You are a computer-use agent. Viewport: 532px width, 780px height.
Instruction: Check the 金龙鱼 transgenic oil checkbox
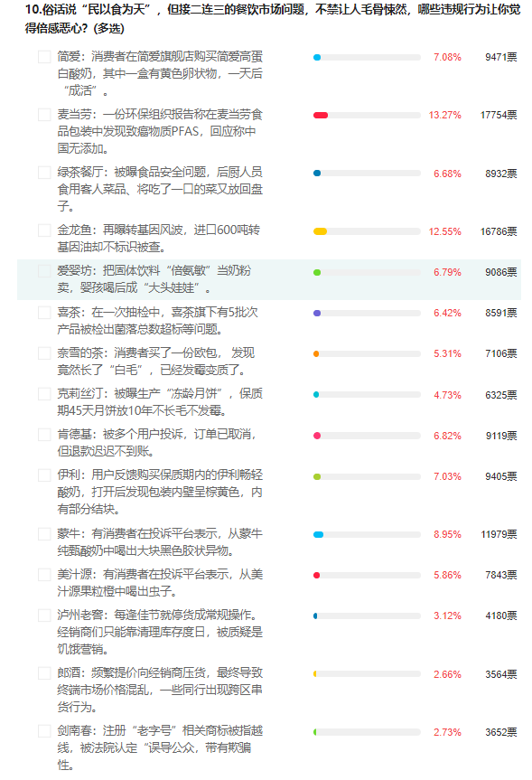click(x=44, y=230)
